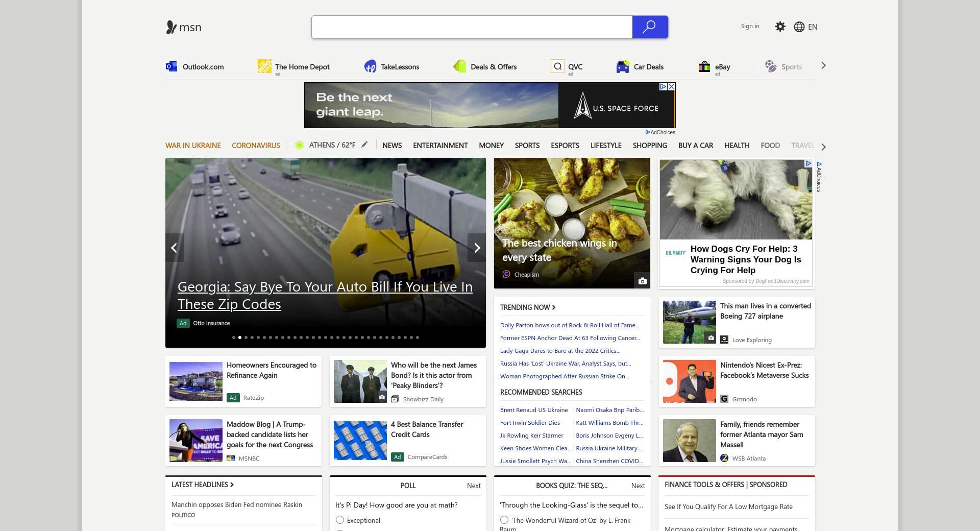
Task: Open the eBay shortcut icon
Action: tap(704, 66)
